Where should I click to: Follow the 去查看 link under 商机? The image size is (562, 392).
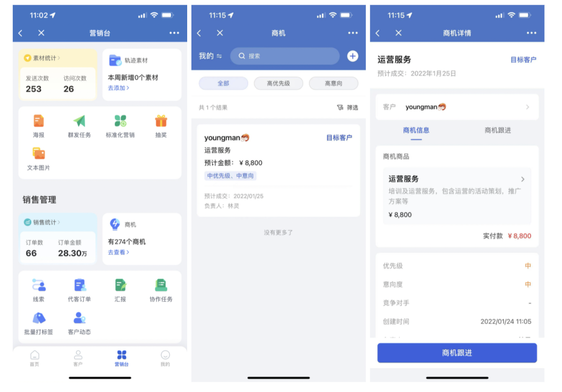point(118,252)
